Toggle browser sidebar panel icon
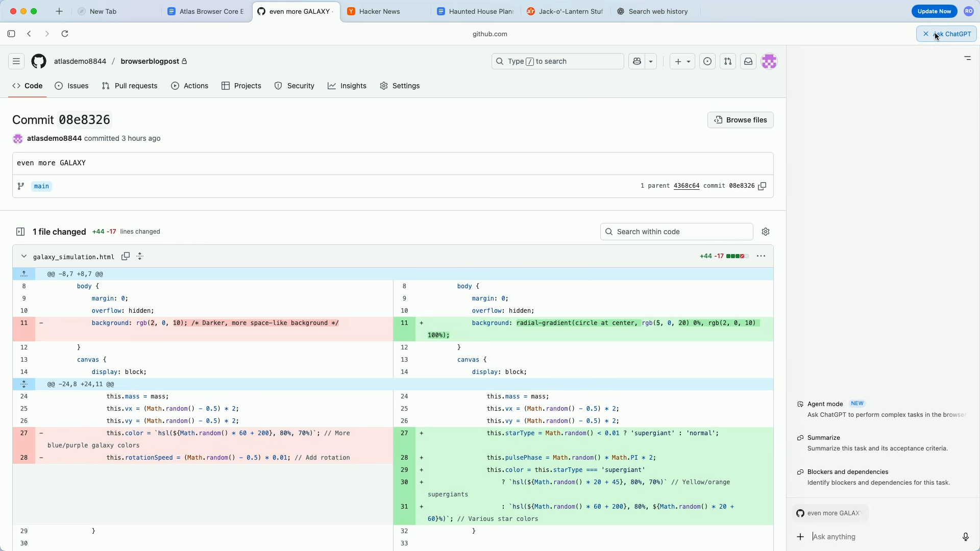This screenshot has height=551, width=980. click(11, 34)
